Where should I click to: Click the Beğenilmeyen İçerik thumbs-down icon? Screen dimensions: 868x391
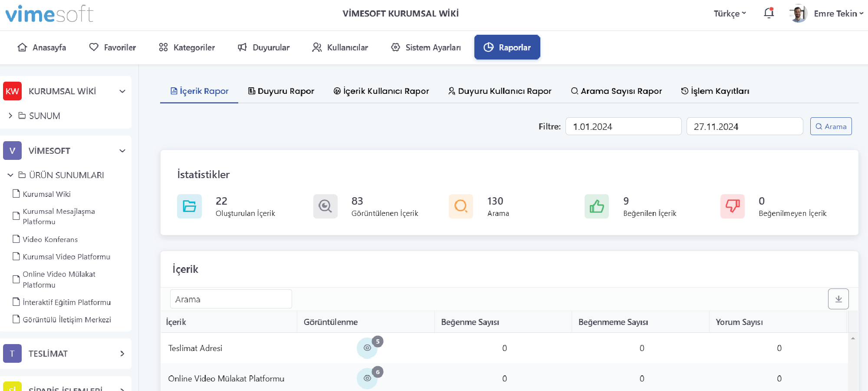733,206
